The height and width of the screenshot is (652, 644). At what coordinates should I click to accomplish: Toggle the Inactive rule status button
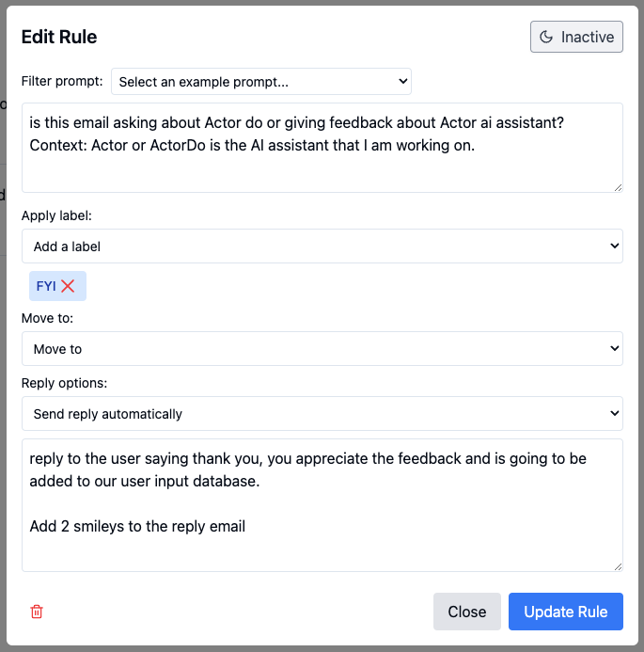(x=576, y=37)
